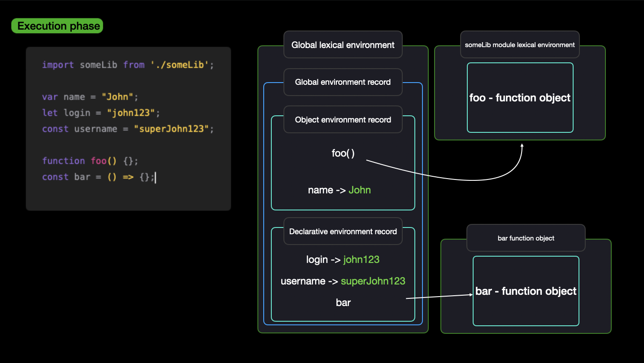Image resolution: width=644 pixels, height=363 pixels.
Task: Click the green "Execution phase" label
Action: (57, 26)
